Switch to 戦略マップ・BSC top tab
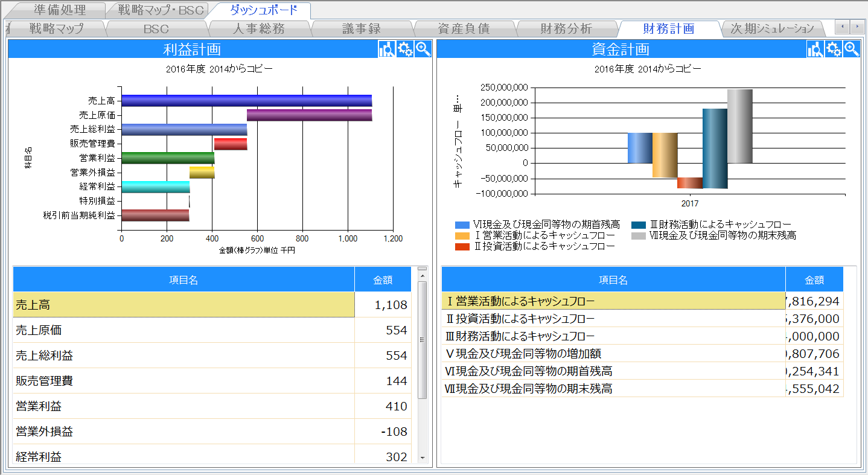 tap(161, 10)
